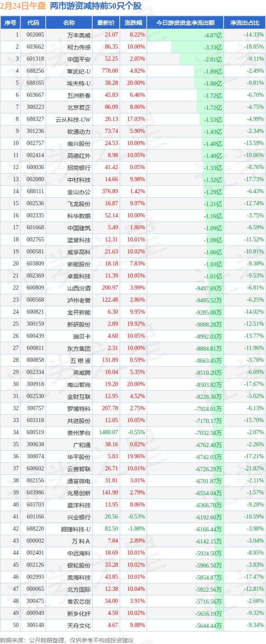The width and height of the screenshot is (266, 644).
Task: Select stock name 中国平安
Action: pyautogui.click(x=79, y=59)
